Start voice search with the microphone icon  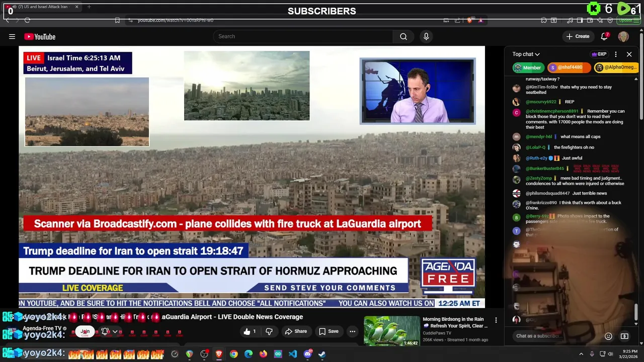(x=426, y=36)
